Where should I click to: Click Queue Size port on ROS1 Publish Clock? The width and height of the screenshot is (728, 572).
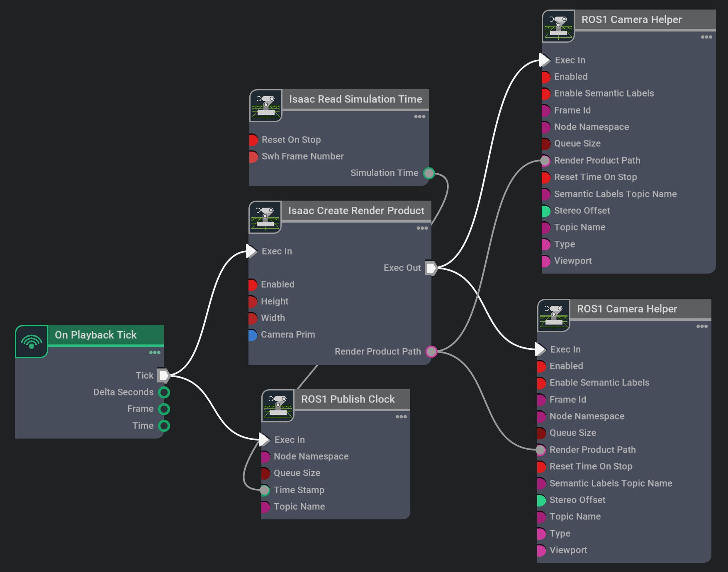pyautogui.click(x=266, y=473)
